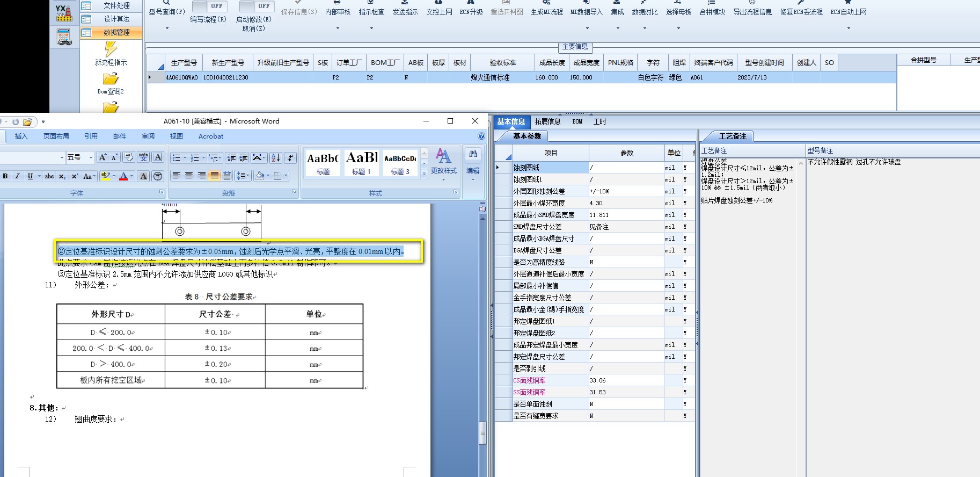The image size is (980, 477).
Task: Click the character border icon
Action: click(x=158, y=157)
